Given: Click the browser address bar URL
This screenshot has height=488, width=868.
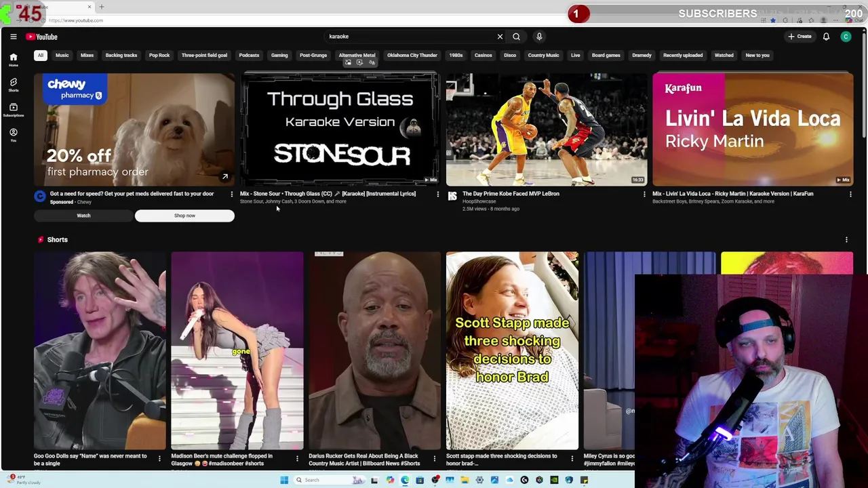Looking at the screenshot, I should click(76, 20).
